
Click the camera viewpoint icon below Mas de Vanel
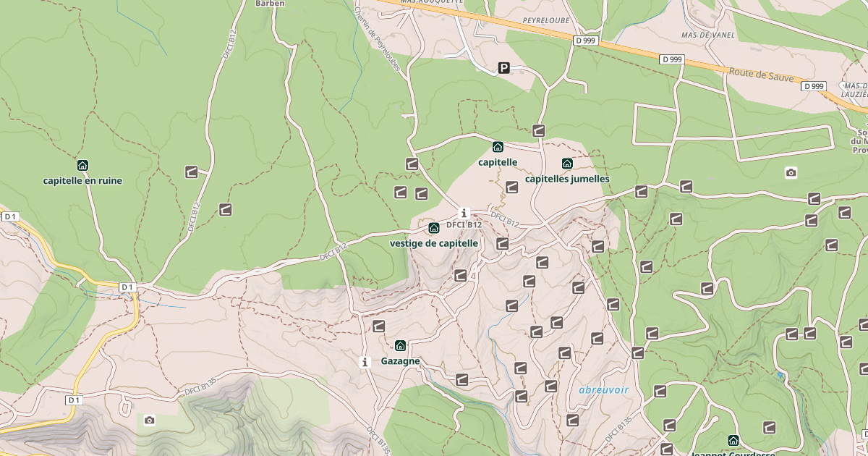pyautogui.click(x=791, y=172)
